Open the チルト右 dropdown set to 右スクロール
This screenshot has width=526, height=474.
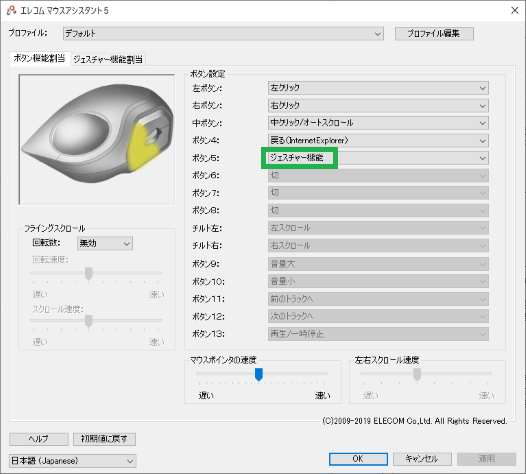[378, 246]
